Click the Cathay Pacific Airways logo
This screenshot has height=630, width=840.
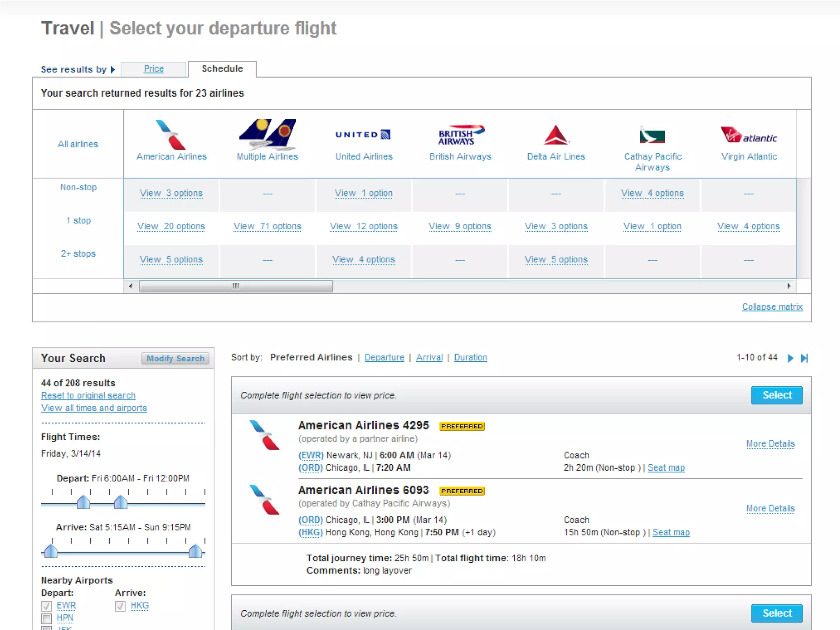pos(652,135)
